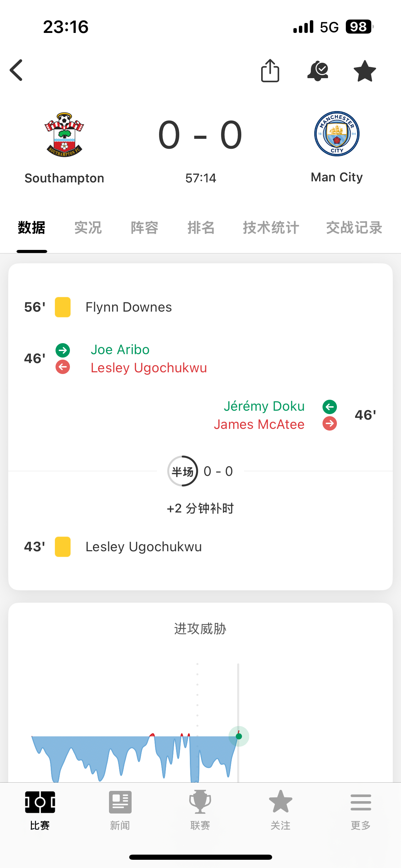Switch to the 阵容 tab
The height and width of the screenshot is (868, 401).
tap(144, 228)
